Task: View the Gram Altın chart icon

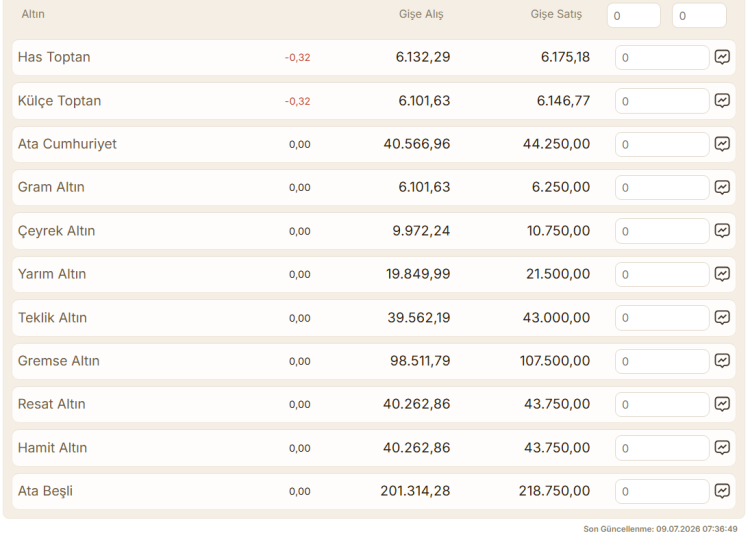Action: [x=722, y=187]
